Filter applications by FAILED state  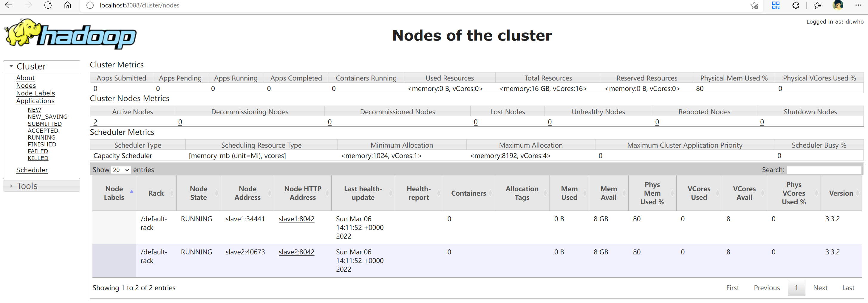click(38, 151)
